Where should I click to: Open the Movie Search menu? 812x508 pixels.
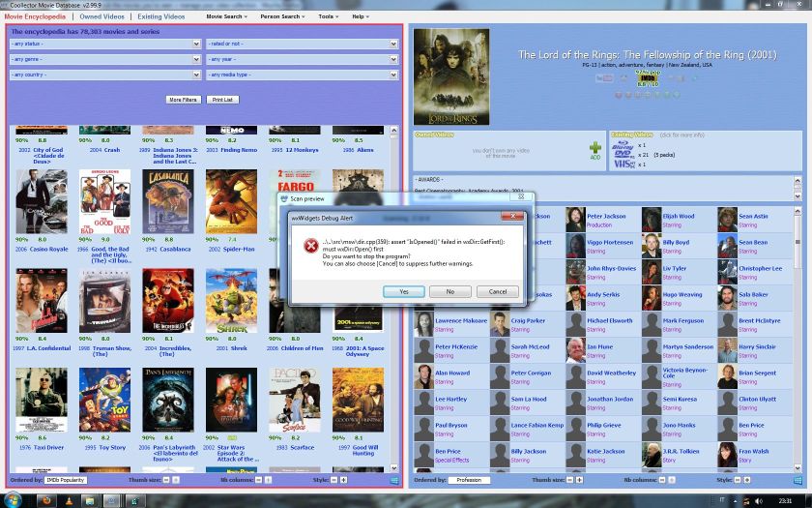click(x=226, y=16)
